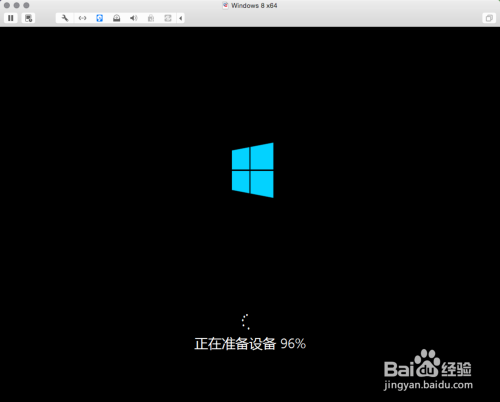The image size is (500, 402).
Task: Click the Windows 8 x64 window title
Action: click(x=254, y=5)
